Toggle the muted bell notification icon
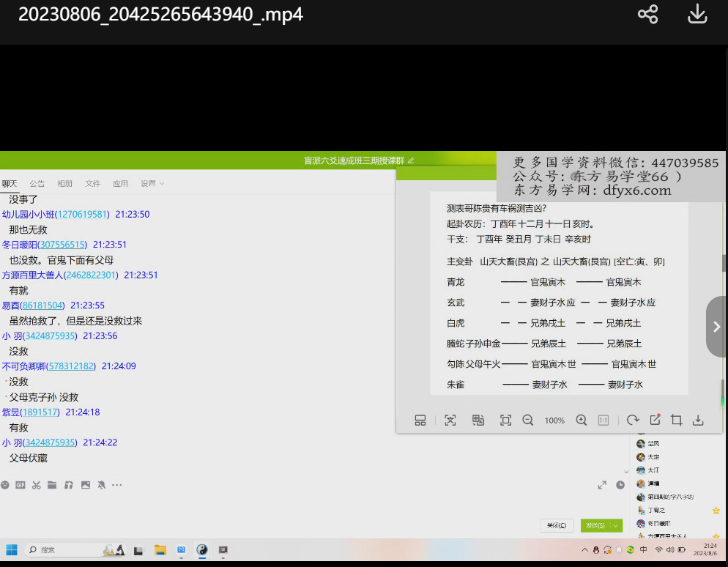This screenshot has width=728, height=567. tap(101, 485)
